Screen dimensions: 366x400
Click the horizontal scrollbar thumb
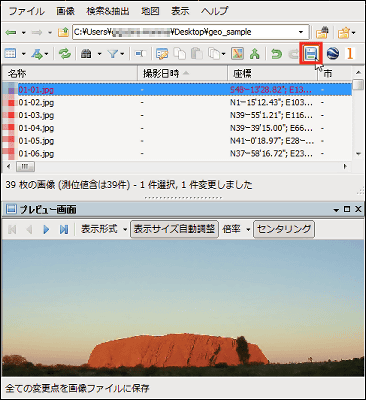[25, 166]
